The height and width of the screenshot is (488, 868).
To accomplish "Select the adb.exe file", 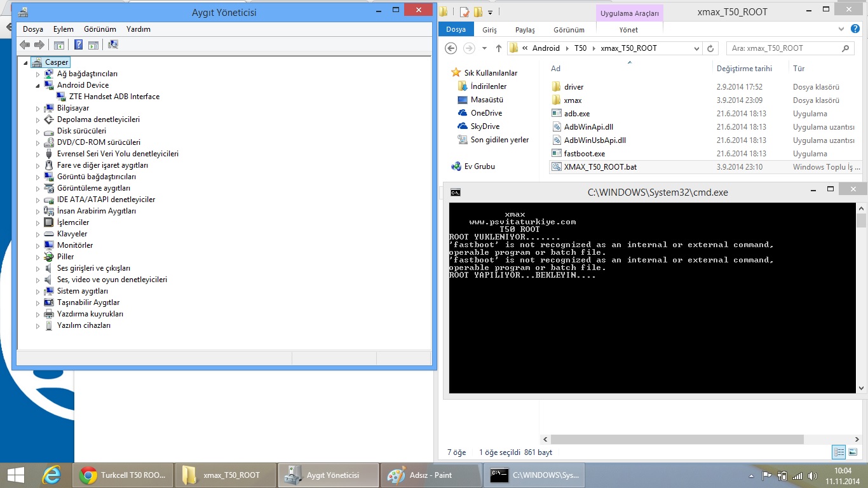I will 577,114.
